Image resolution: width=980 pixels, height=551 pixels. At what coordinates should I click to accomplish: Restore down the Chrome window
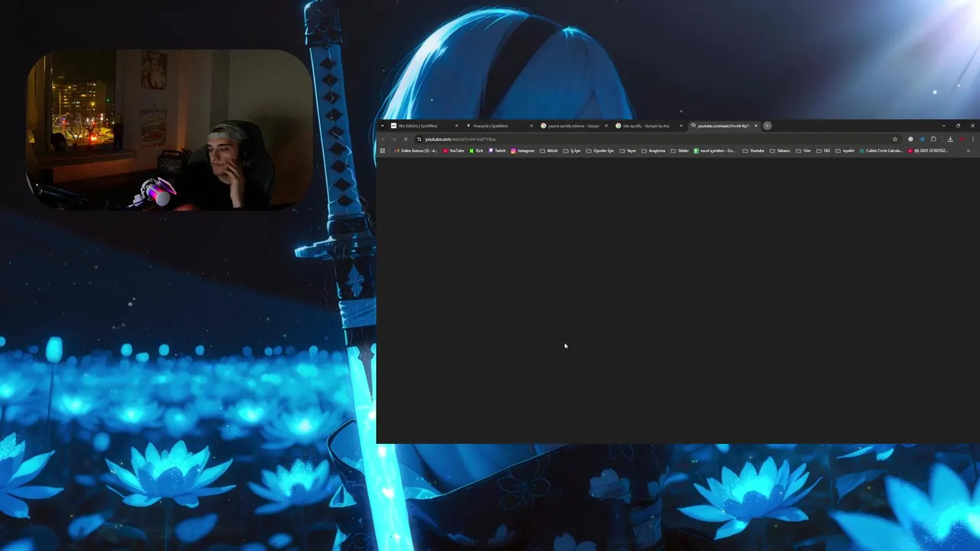958,126
